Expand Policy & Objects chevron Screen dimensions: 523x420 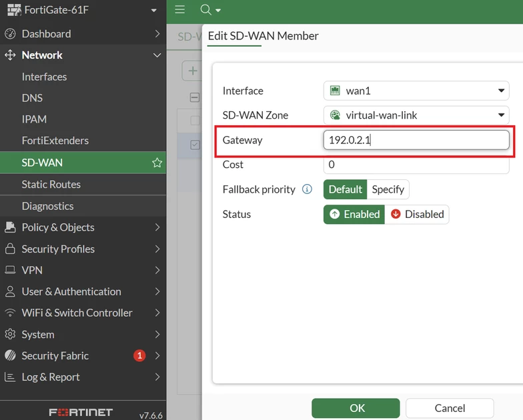pos(157,227)
